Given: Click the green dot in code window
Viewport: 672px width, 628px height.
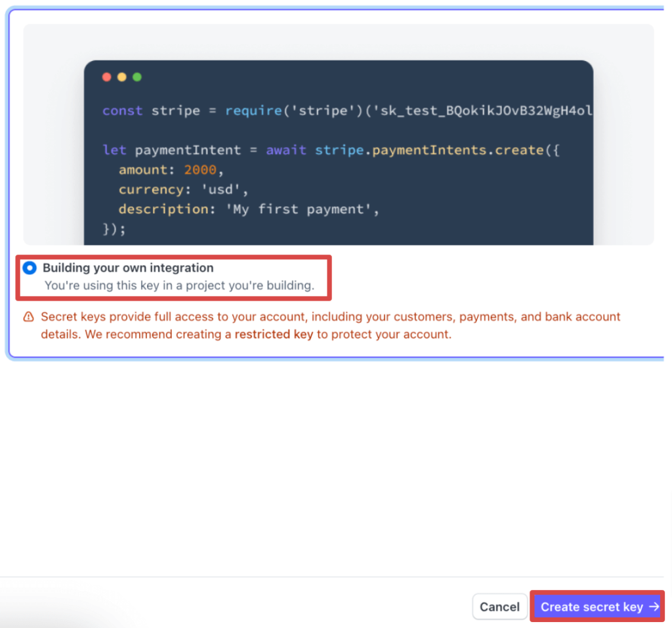Looking at the screenshot, I should click(137, 77).
